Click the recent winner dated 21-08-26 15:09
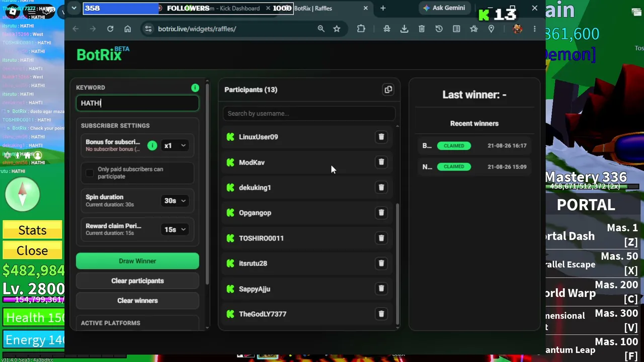 click(474, 166)
